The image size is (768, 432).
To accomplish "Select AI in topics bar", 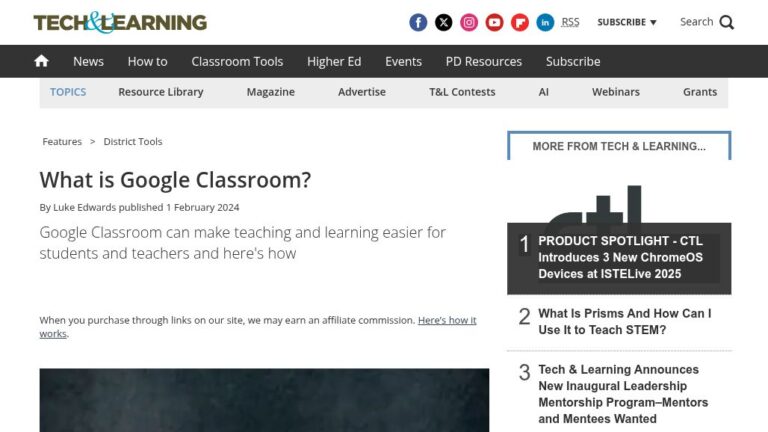I will [543, 92].
